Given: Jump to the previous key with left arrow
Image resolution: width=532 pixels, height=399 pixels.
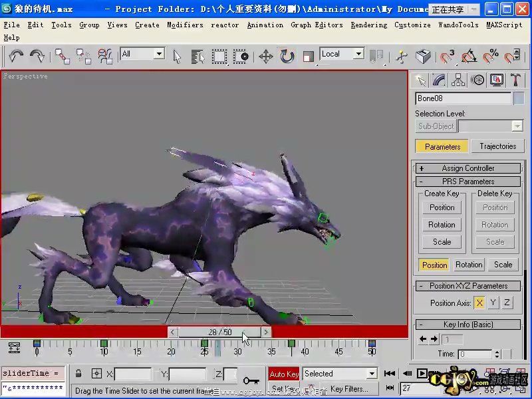Looking at the screenshot, I should pos(423,338).
